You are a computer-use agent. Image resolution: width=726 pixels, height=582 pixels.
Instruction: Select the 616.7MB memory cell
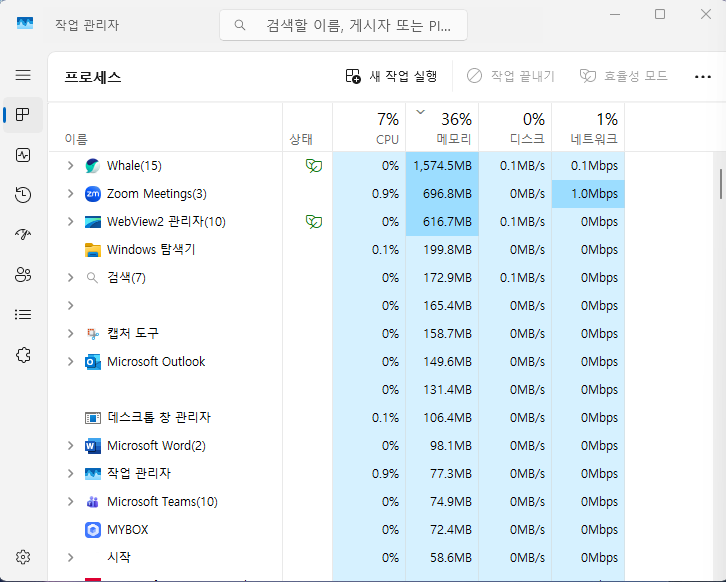442,222
